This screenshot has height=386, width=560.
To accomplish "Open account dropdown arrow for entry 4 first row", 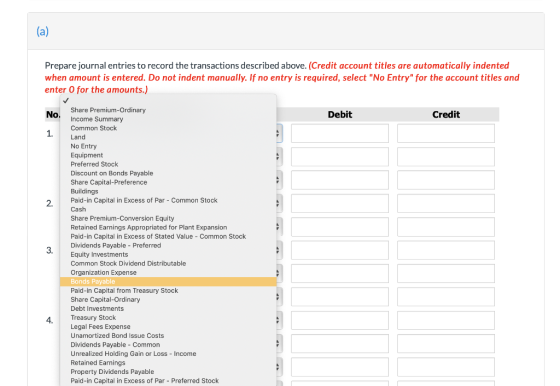I will click(x=278, y=320).
